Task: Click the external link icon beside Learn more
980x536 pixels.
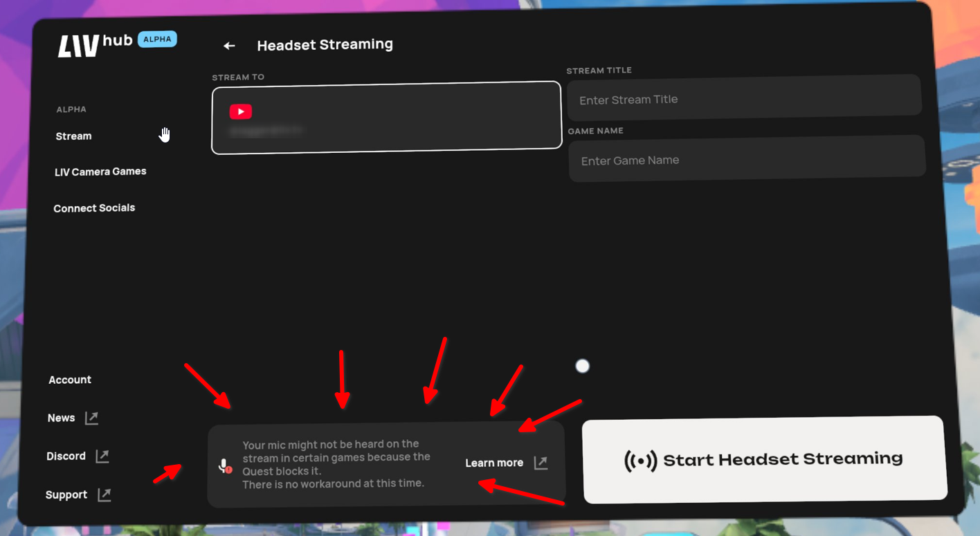Action: pos(541,463)
